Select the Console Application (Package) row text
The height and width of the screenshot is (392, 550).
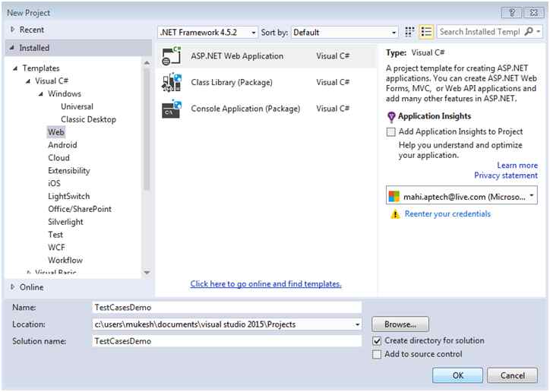[245, 109]
